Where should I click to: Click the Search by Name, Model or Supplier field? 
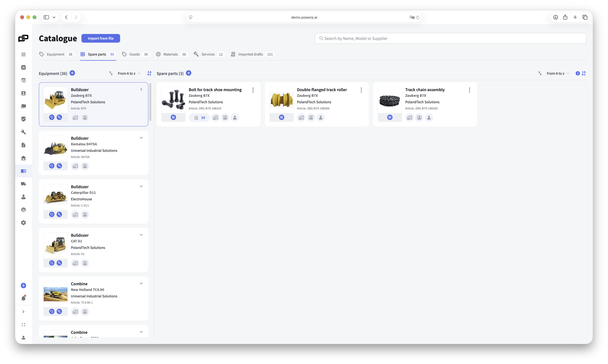click(450, 38)
